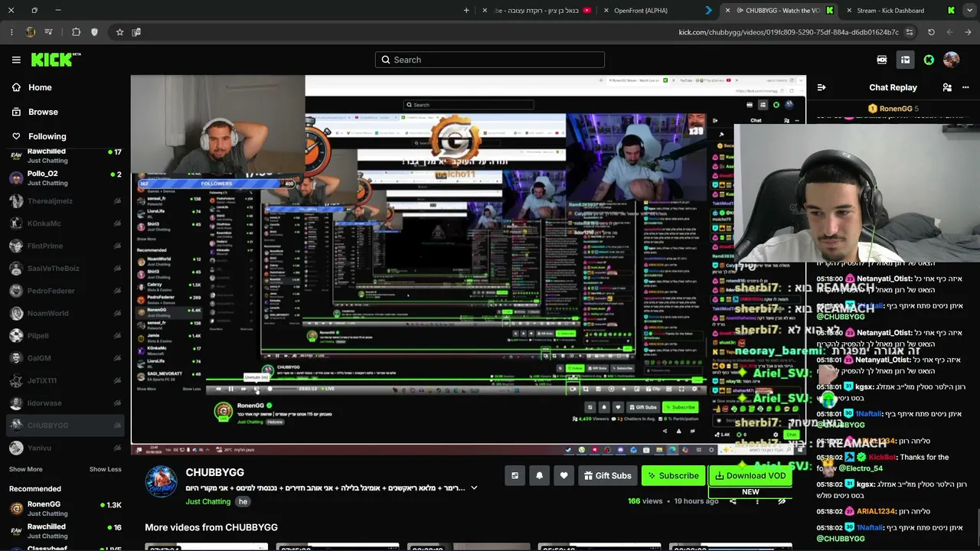Open a new browser tab
The height and width of the screenshot is (551, 980).
pos(466,11)
